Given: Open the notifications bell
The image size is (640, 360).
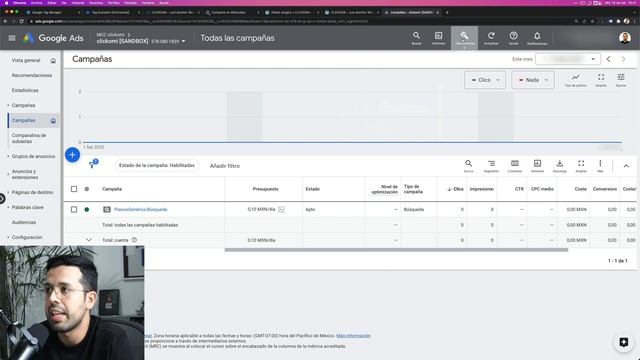Looking at the screenshot, I should click(537, 38).
